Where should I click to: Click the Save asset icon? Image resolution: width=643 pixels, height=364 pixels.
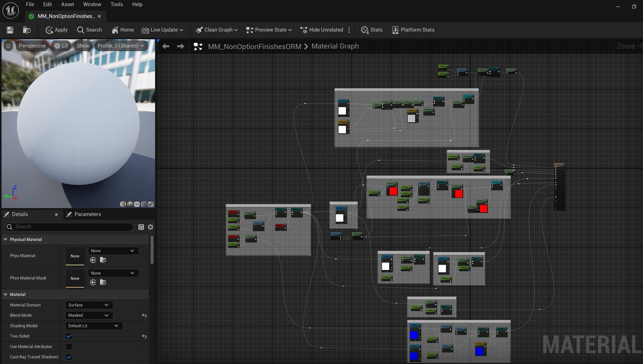click(x=10, y=30)
